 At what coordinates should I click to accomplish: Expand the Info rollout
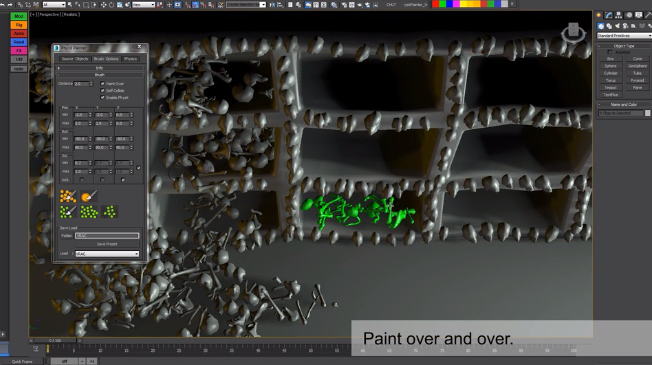click(100, 68)
